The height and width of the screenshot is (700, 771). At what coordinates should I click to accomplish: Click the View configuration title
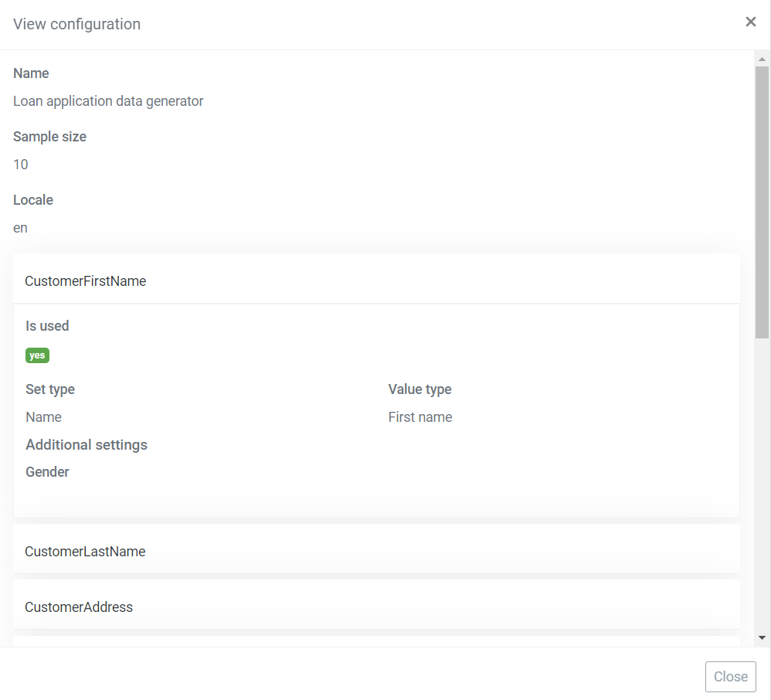(76, 24)
